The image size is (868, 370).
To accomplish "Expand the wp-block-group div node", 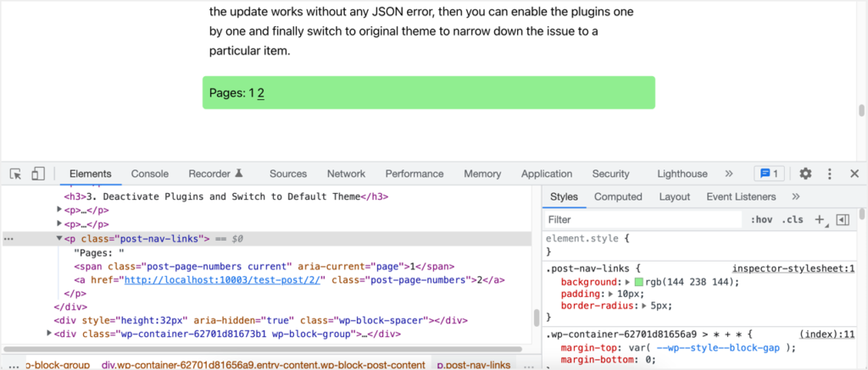I will (49, 334).
